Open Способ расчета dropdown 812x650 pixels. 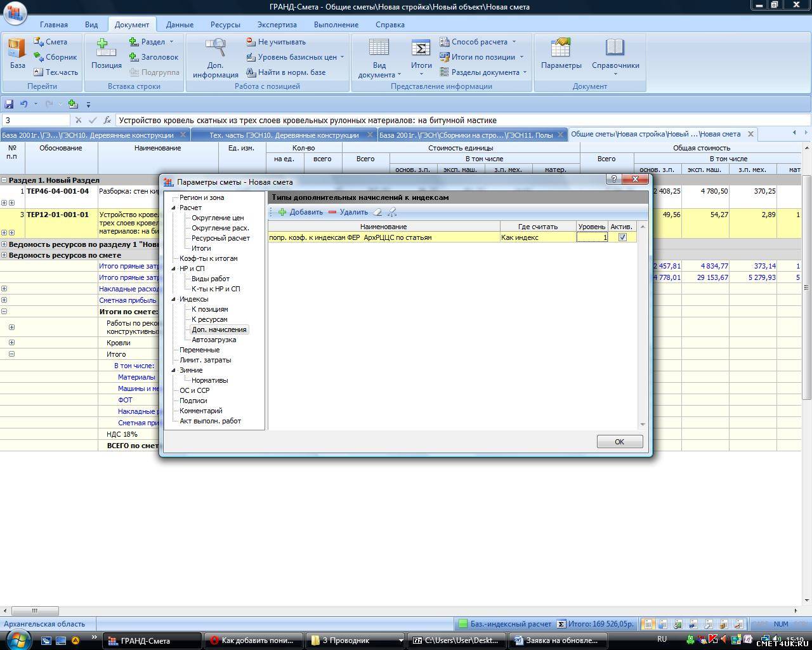478,42
